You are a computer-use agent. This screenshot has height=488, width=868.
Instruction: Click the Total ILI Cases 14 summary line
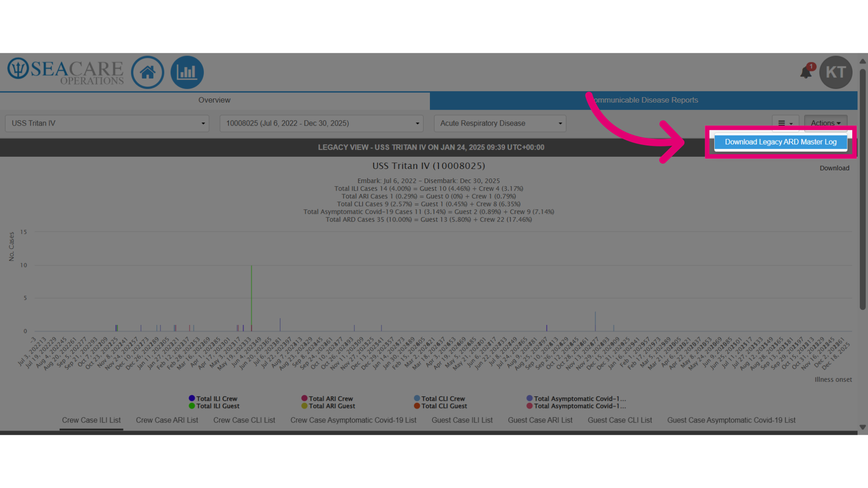click(429, 188)
